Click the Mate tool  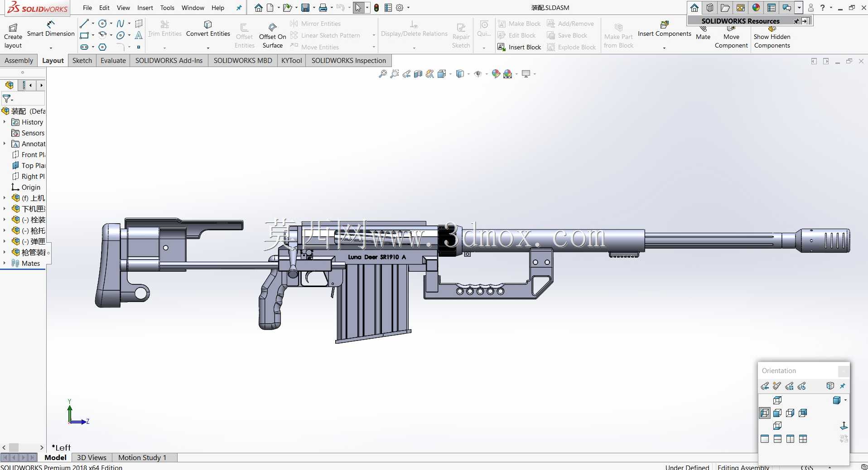703,33
